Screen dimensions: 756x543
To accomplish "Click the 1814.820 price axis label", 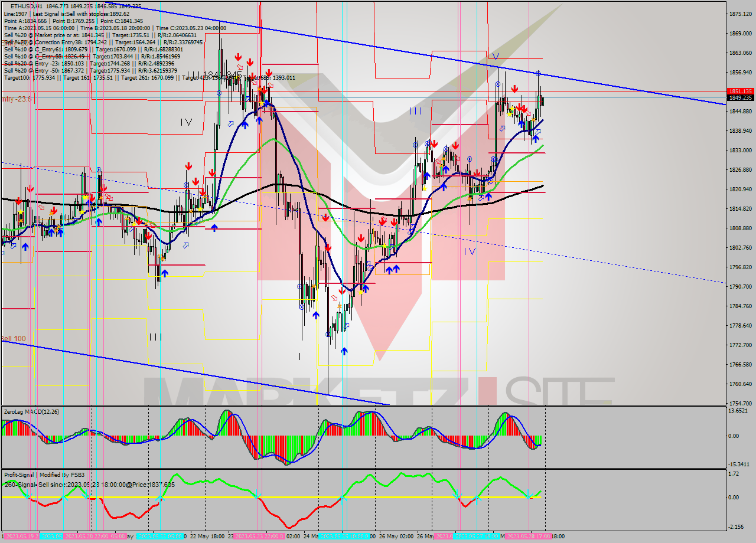I will click(741, 209).
